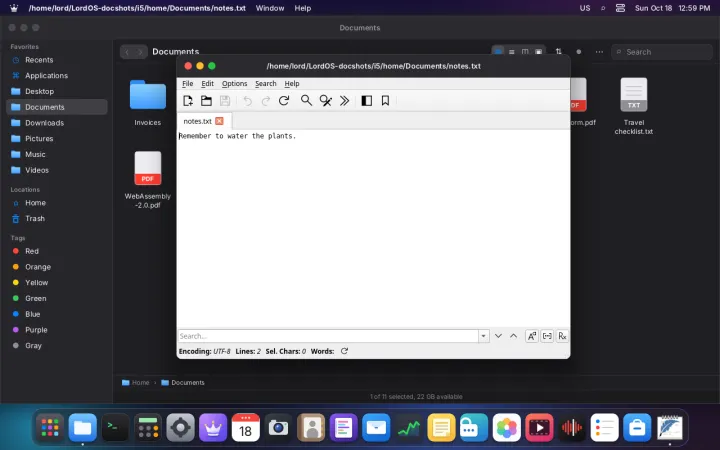Click the double-chevron Jump to icon
The height and width of the screenshot is (450, 720).
tap(344, 101)
